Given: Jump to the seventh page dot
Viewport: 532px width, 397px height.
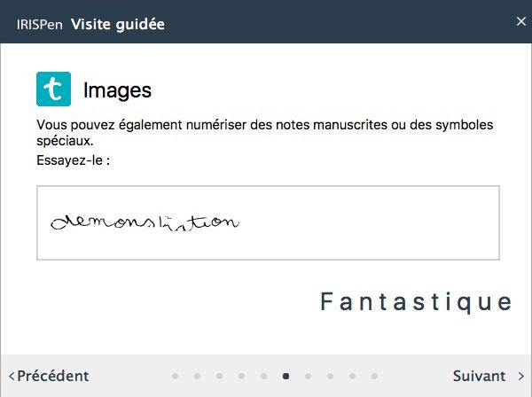Looking at the screenshot, I should click(308, 376).
